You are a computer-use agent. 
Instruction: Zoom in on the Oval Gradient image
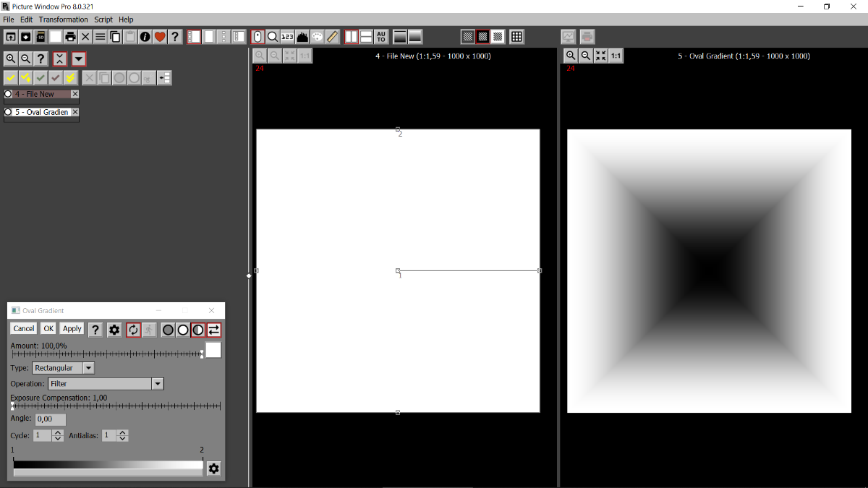[x=570, y=56]
